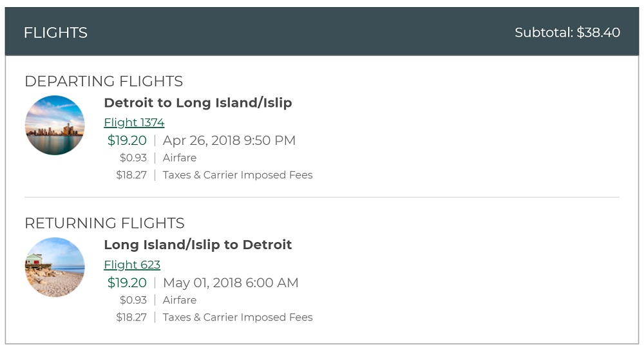Click the returning flight $19.20 price
This screenshot has height=347, width=644.
pyautogui.click(x=127, y=283)
